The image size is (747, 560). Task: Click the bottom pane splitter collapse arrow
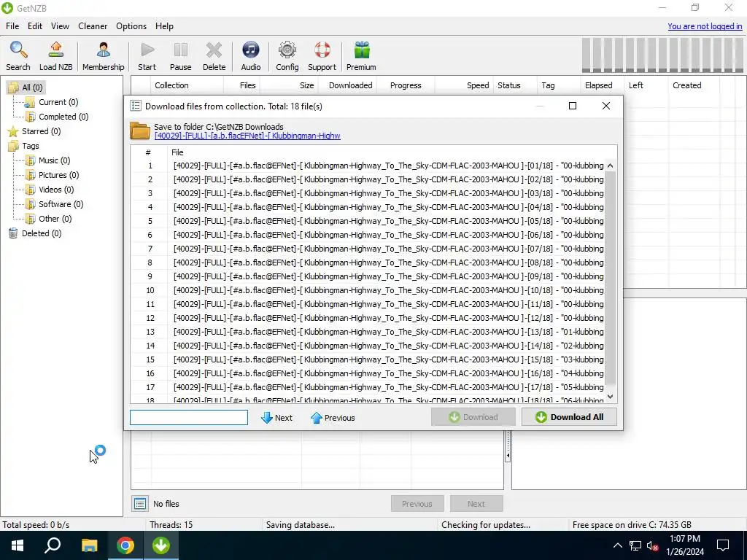pos(508,456)
